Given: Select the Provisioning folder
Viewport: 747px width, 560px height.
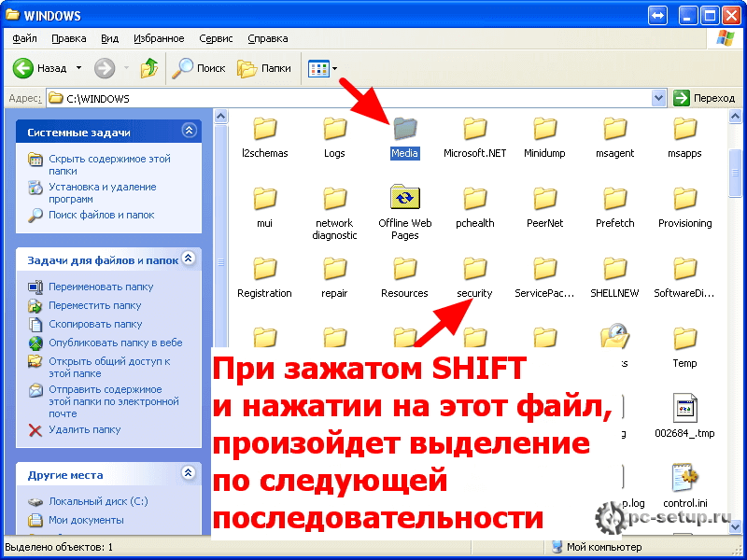Looking at the screenshot, I should [x=684, y=207].
